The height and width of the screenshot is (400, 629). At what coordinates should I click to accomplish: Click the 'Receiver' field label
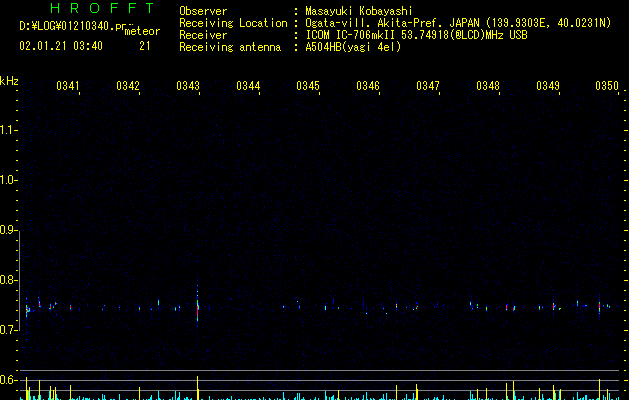pos(203,35)
